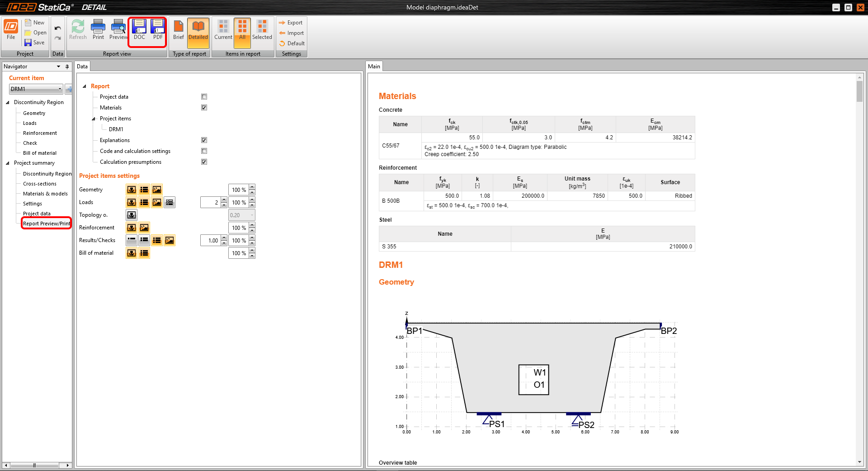868x471 pixels.
Task: Restore Default settings
Action: click(292, 43)
